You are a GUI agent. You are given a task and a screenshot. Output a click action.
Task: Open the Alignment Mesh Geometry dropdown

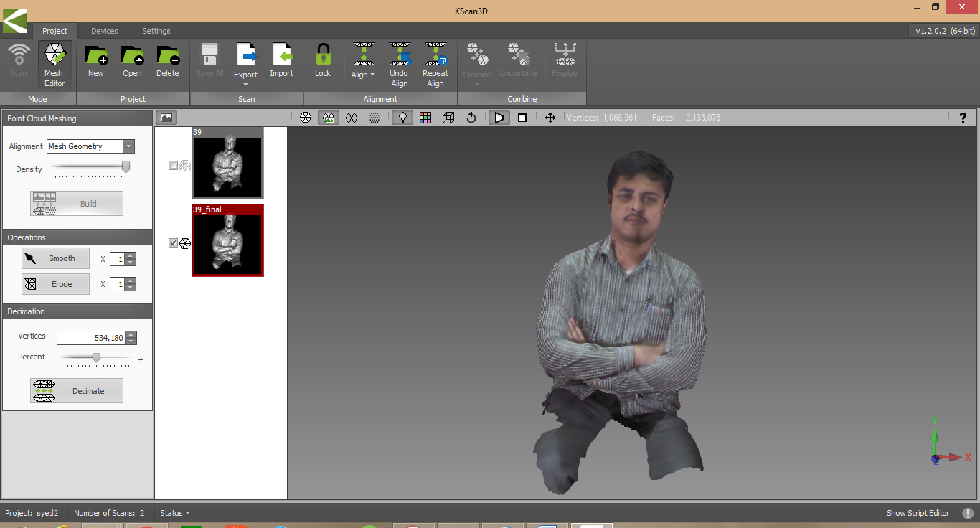click(x=128, y=146)
